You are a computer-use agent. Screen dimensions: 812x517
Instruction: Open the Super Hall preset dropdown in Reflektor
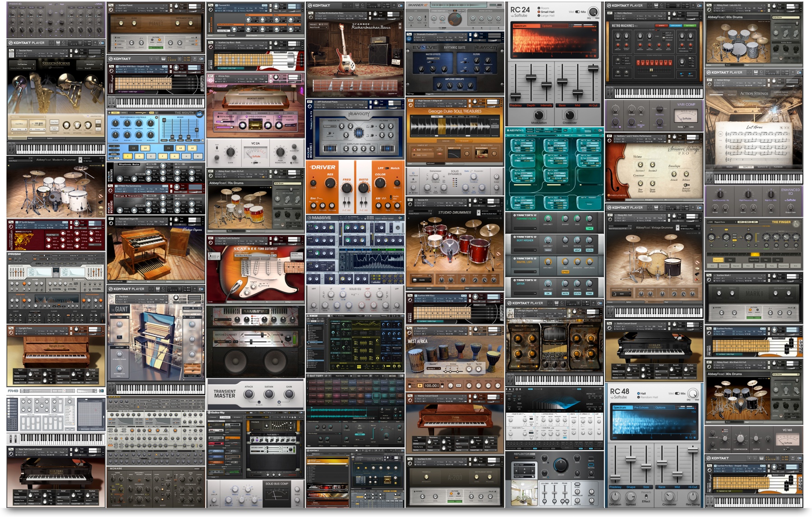tap(523, 465)
